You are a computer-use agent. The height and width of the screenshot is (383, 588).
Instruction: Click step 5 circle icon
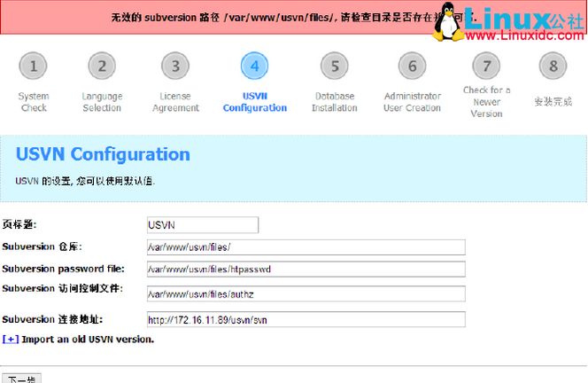point(335,66)
